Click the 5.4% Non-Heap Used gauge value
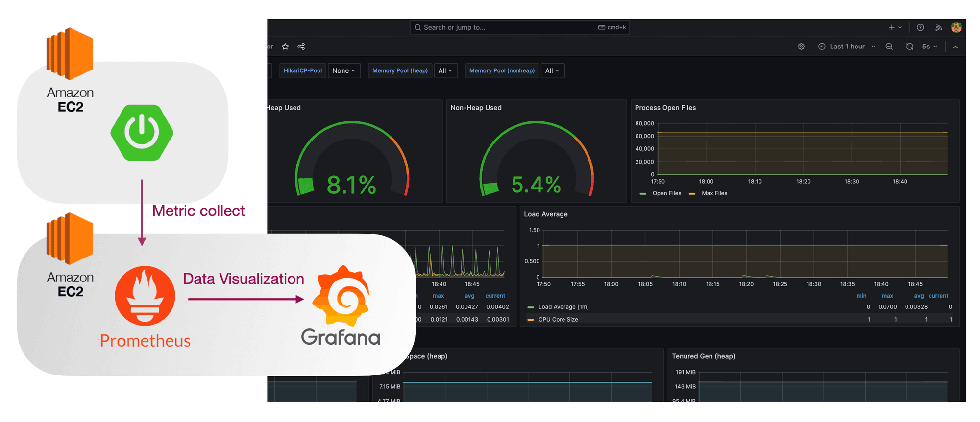Image resolution: width=980 pixels, height=422 pixels. tap(536, 185)
